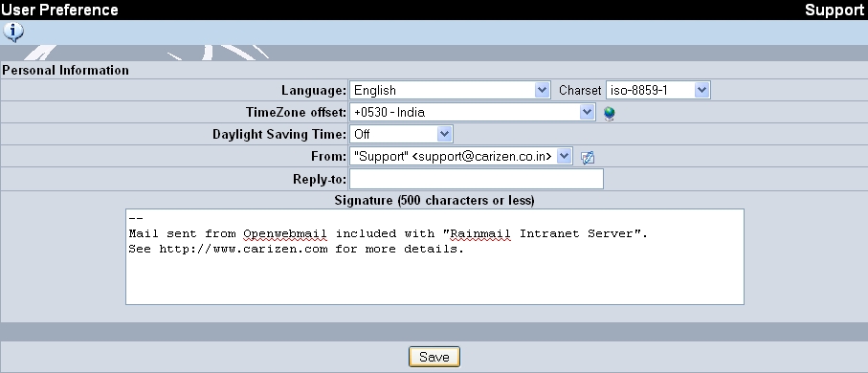Open the Language dropdown

450,90
